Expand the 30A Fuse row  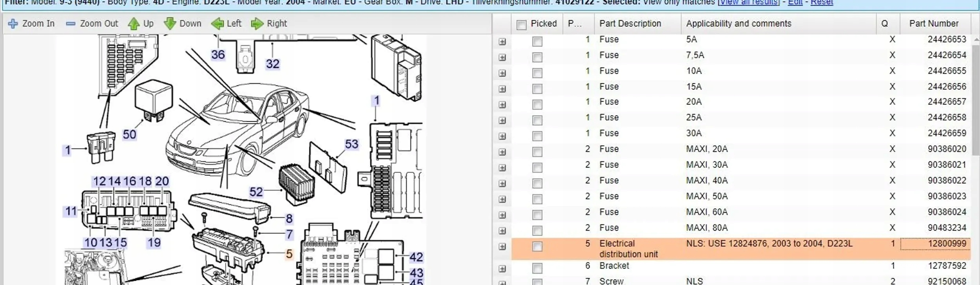(502, 136)
